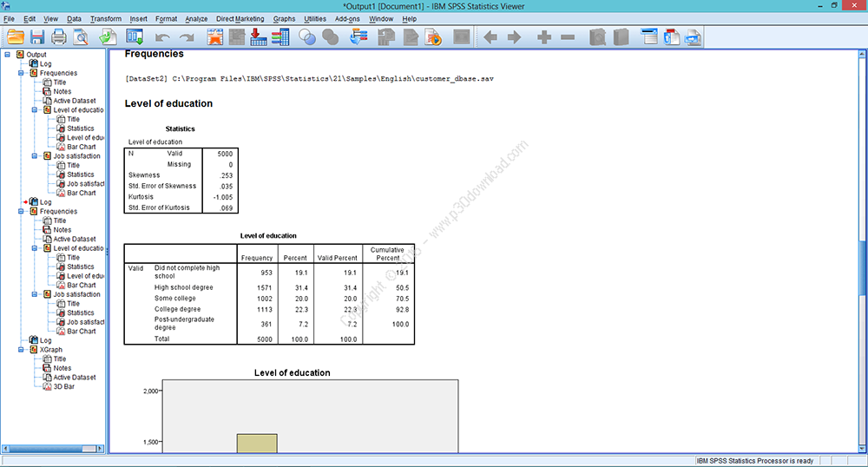Open the File menu
This screenshot has width=868, height=467.
[x=9, y=19]
